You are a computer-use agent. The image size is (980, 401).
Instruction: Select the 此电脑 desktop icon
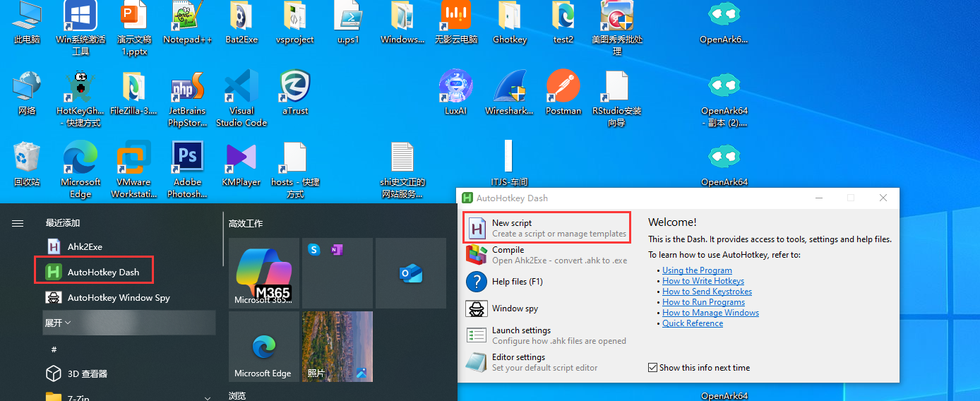tap(27, 23)
